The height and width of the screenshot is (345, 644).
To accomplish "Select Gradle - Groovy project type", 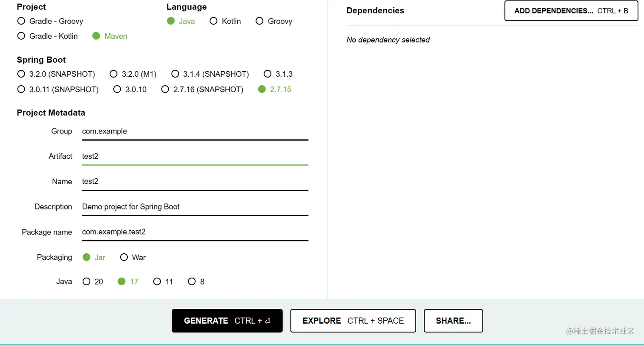I will pos(50,21).
